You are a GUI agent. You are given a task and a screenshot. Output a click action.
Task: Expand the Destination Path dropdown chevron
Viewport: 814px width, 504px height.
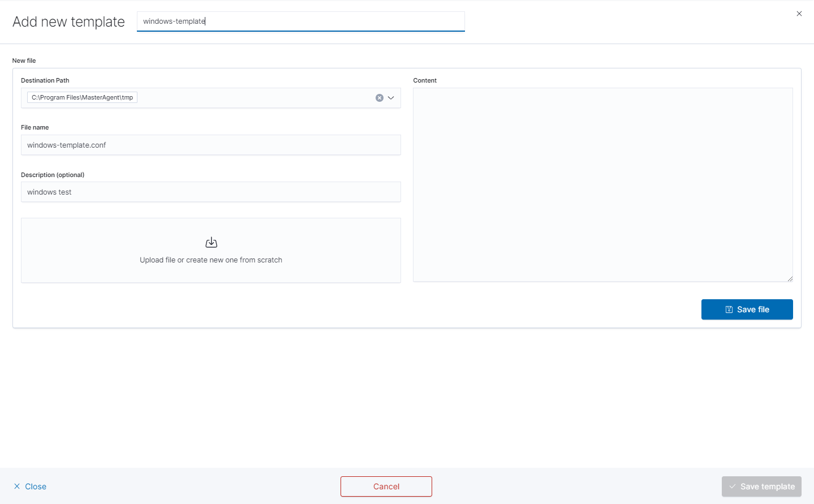tap(391, 98)
